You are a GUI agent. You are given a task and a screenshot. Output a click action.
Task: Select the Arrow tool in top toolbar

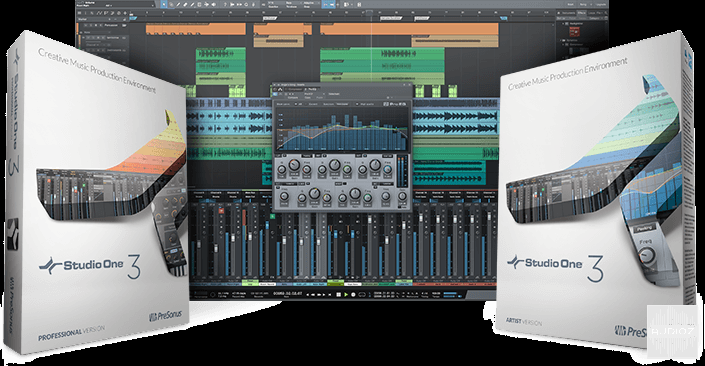click(x=164, y=4)
